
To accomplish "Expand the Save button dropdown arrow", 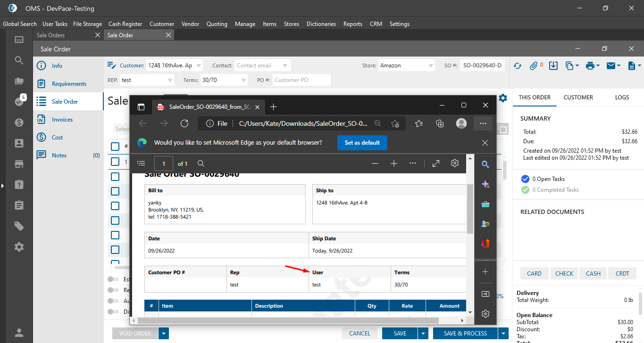I will coord(423,334).
